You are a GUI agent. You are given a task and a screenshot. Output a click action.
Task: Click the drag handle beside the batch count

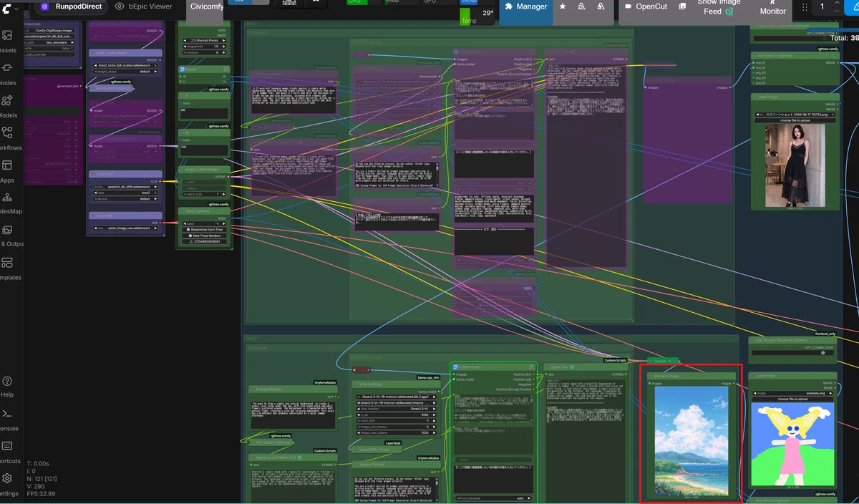(806, 6)
